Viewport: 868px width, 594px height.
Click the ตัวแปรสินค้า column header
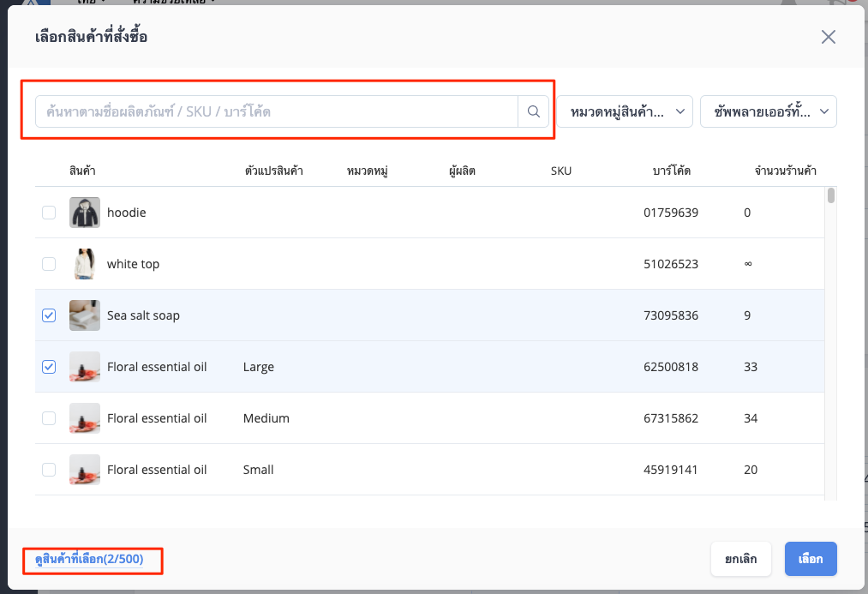tap(274, 171)
